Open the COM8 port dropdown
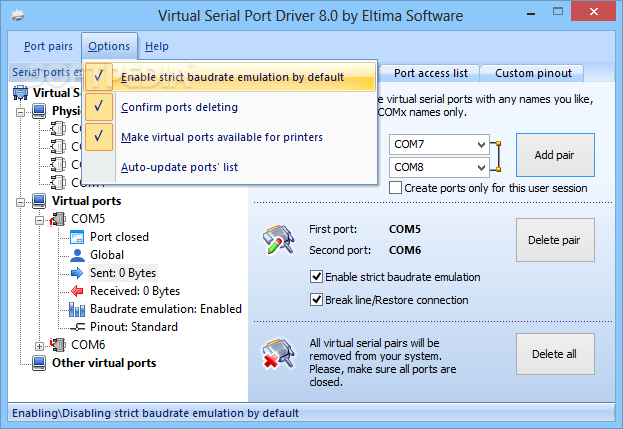Viewport: 623px width, 429px height. click(481, 168)
